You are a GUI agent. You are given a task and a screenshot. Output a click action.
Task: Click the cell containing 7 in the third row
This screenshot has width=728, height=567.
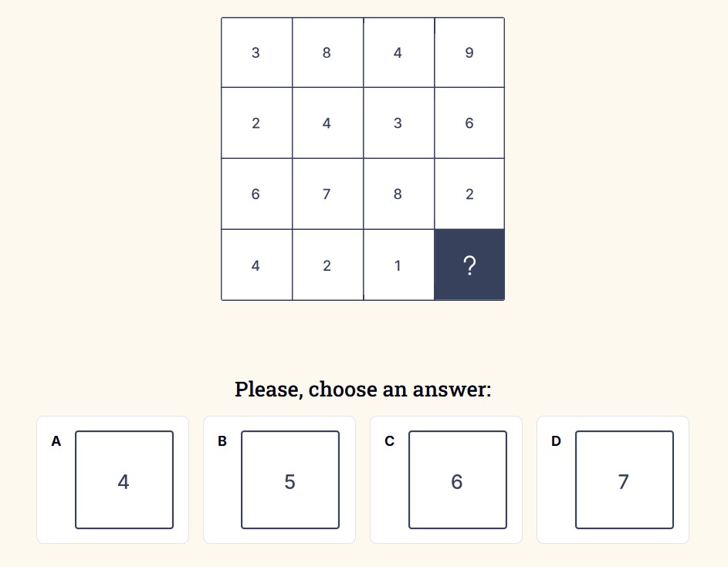click(x=327, y=194)
